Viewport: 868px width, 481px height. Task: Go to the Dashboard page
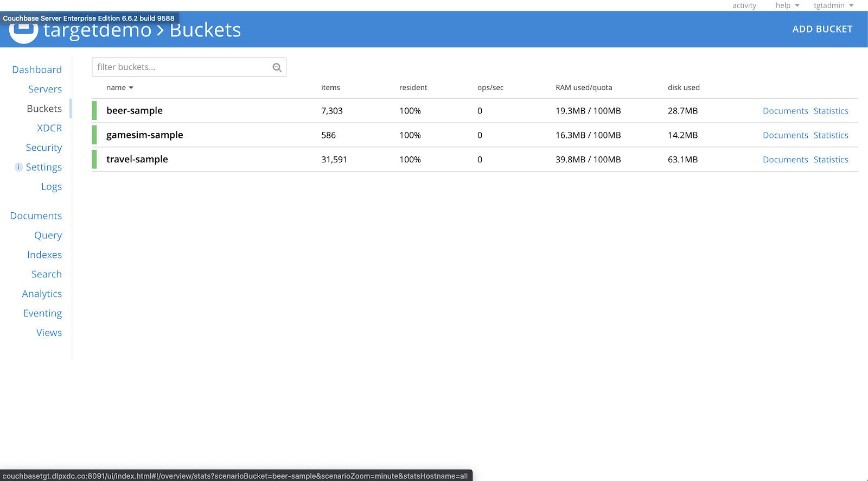(x=37, y=69)
